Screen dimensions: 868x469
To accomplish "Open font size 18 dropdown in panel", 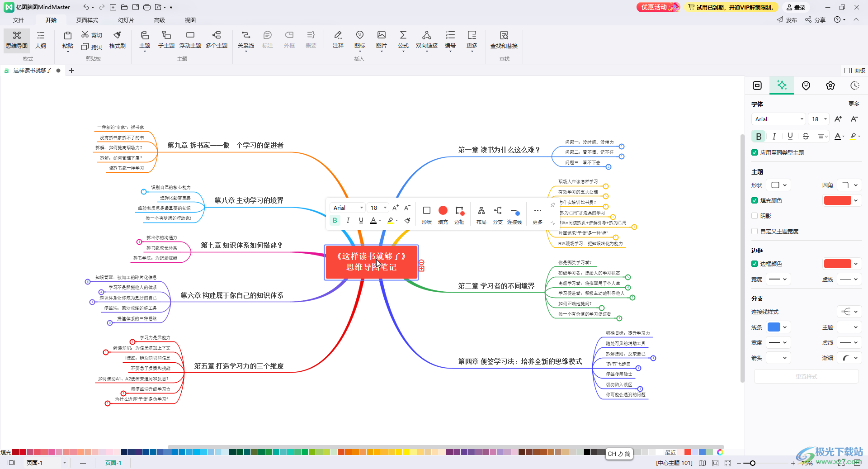I will 819,119.
